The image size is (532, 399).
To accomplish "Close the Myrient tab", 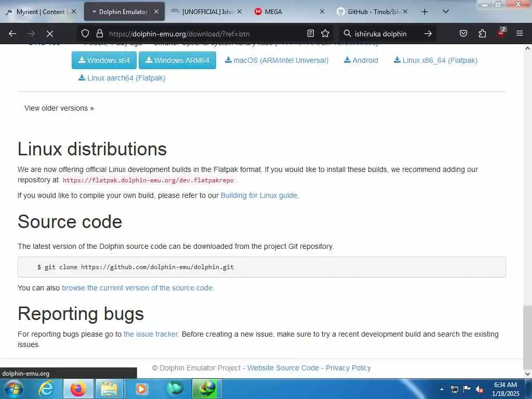I will (74, 12).
